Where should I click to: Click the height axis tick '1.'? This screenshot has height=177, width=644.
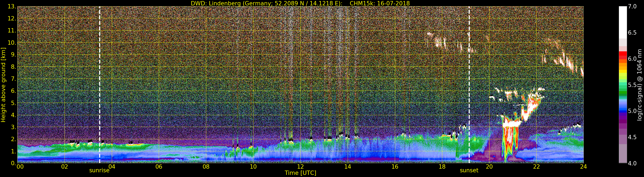point(13,151)
